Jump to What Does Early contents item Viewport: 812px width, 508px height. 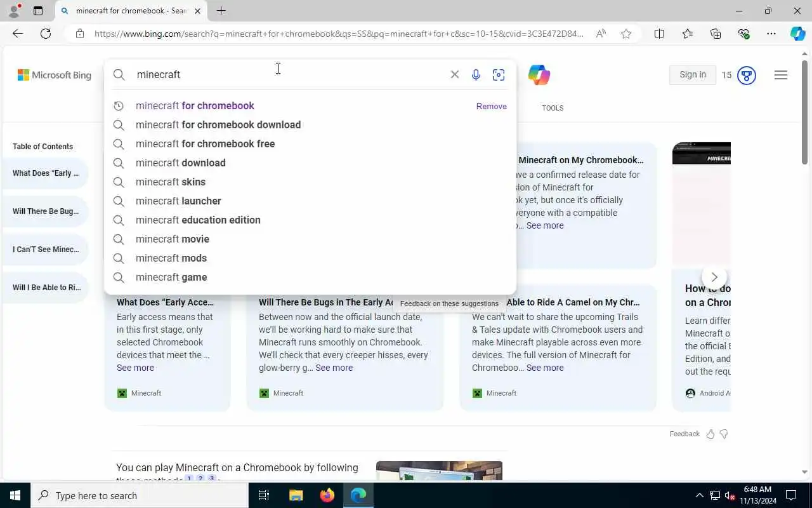[46, 173]
